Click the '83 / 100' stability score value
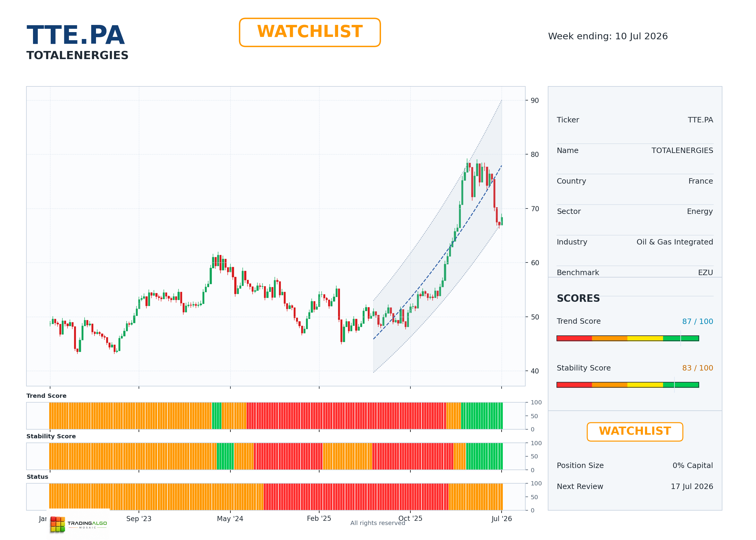 697,368
